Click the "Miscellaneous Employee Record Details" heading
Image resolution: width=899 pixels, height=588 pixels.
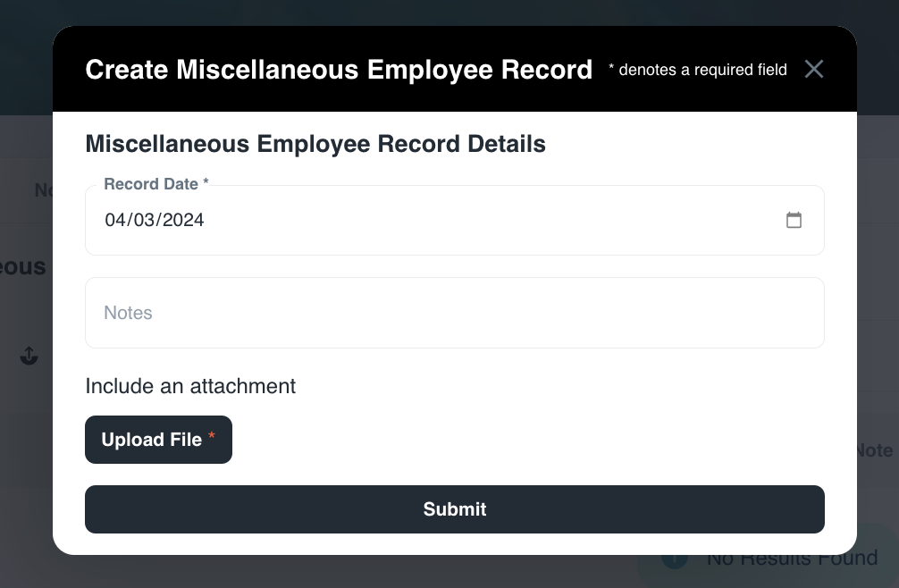point(315,144)
